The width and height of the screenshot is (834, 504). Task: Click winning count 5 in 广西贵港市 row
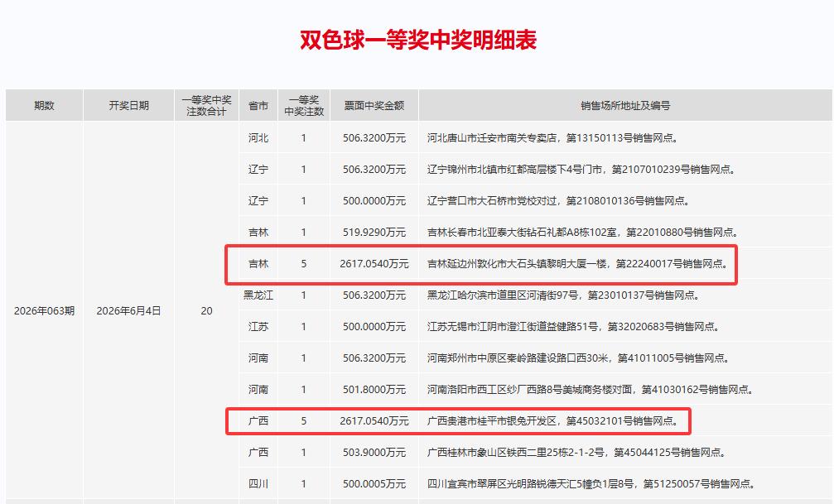tap(304, 420)
